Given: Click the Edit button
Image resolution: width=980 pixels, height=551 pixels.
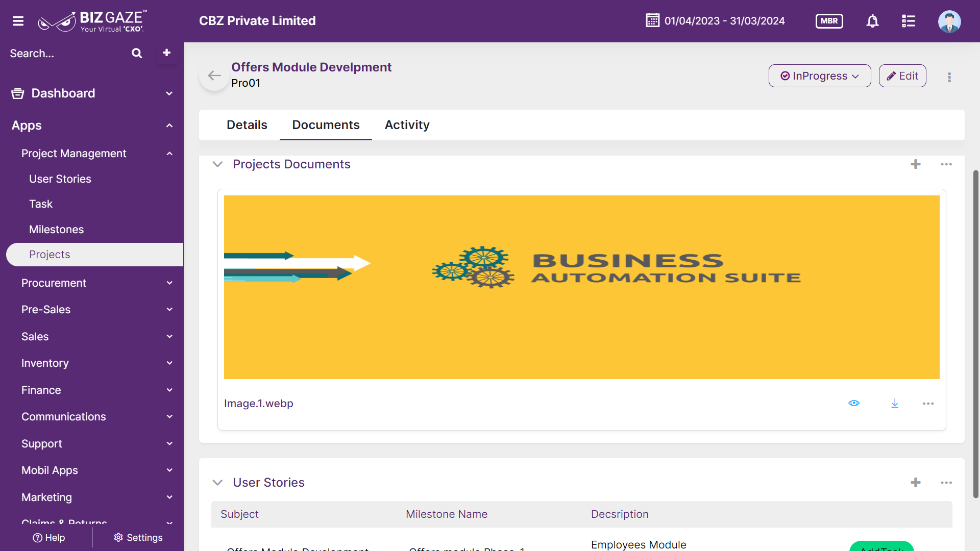Looking at the screenshot, I should pyautogui.click(x=902, y=76).
